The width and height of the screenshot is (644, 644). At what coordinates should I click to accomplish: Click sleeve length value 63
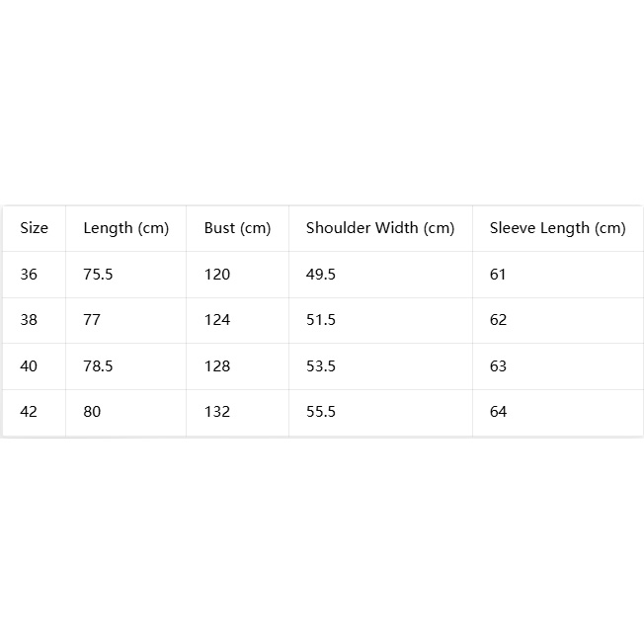[498, 365]
